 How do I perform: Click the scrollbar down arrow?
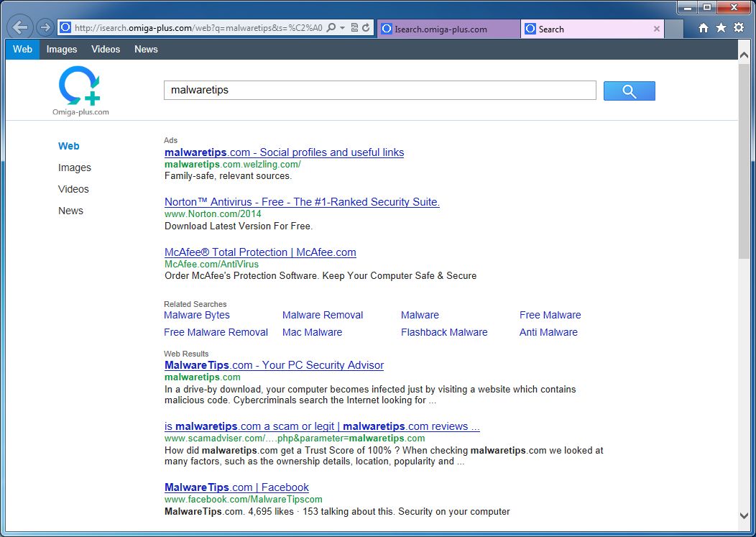pos(744,515)
